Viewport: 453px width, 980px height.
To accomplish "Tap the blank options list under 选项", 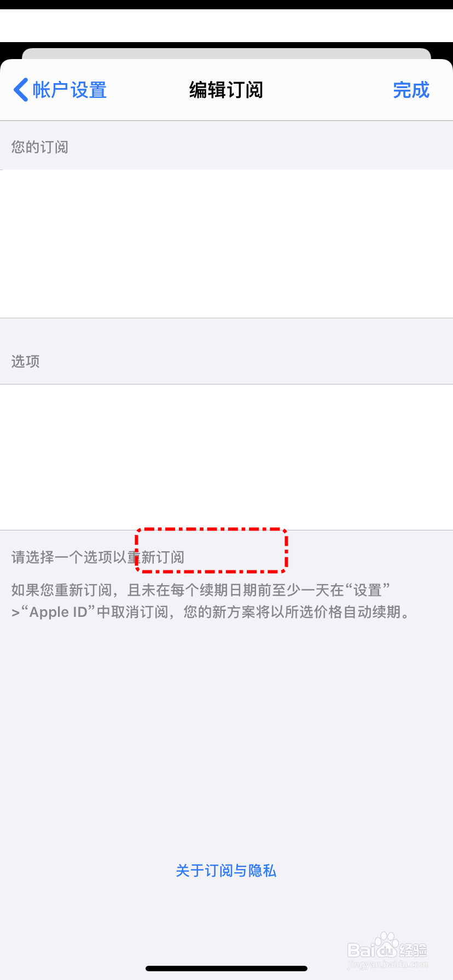I will [x=226, y=457].
